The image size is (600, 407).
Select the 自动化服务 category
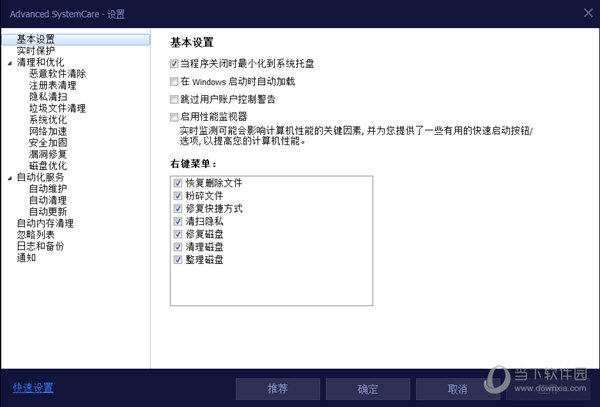(40, 177)
